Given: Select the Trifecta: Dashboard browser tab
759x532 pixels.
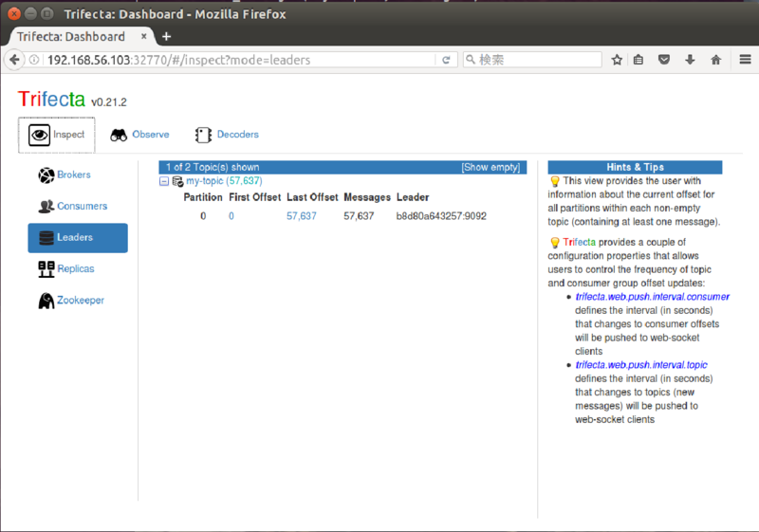Looking at the screenshot, I should coord(82,37).
